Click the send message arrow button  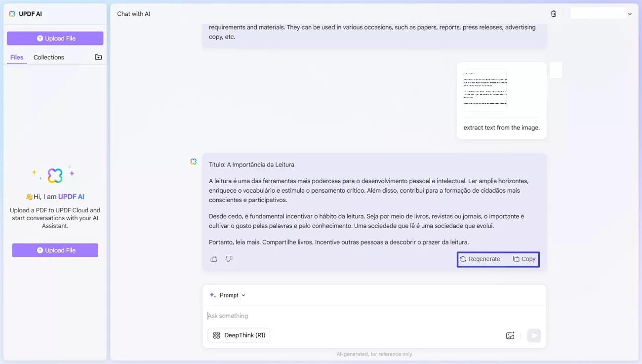(x=534, y=336)
